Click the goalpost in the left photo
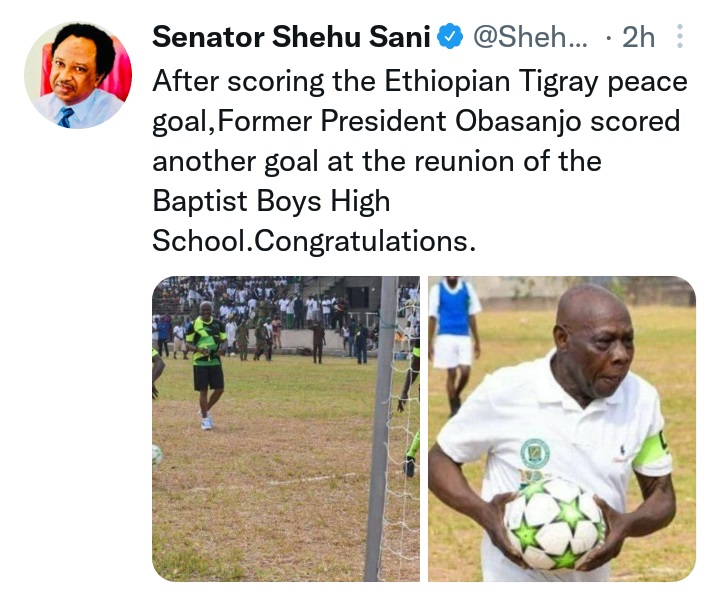This screenshot has width=720, height=604. click(382, 430)
